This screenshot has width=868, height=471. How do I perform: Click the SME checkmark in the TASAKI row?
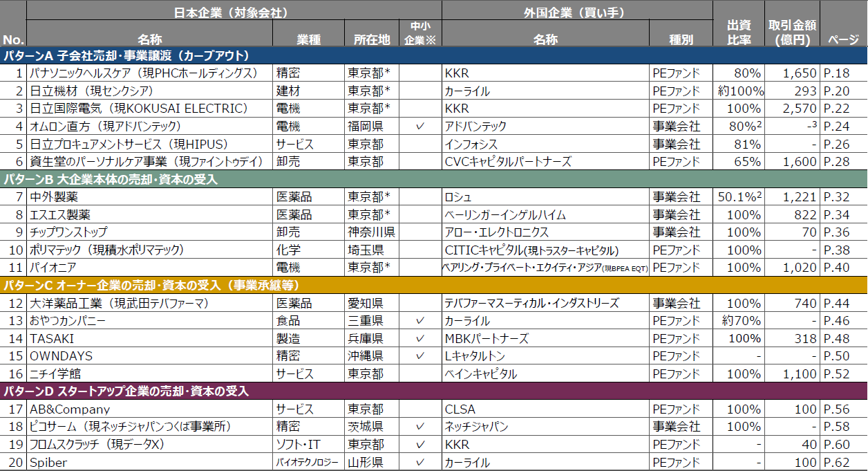point(420,338)
